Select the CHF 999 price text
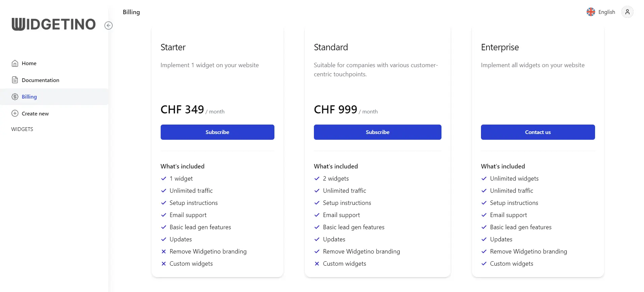Viewport: 644px width, 292px height. 335,109
